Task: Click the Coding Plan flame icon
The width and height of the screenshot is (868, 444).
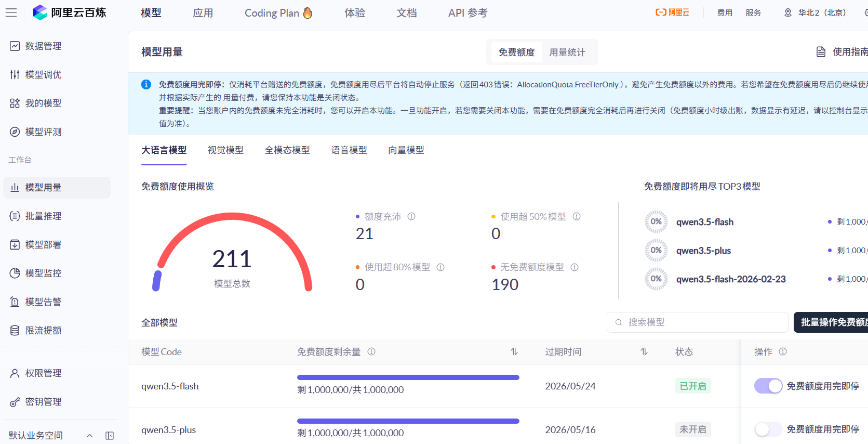Action: click(x=308, y=12)
